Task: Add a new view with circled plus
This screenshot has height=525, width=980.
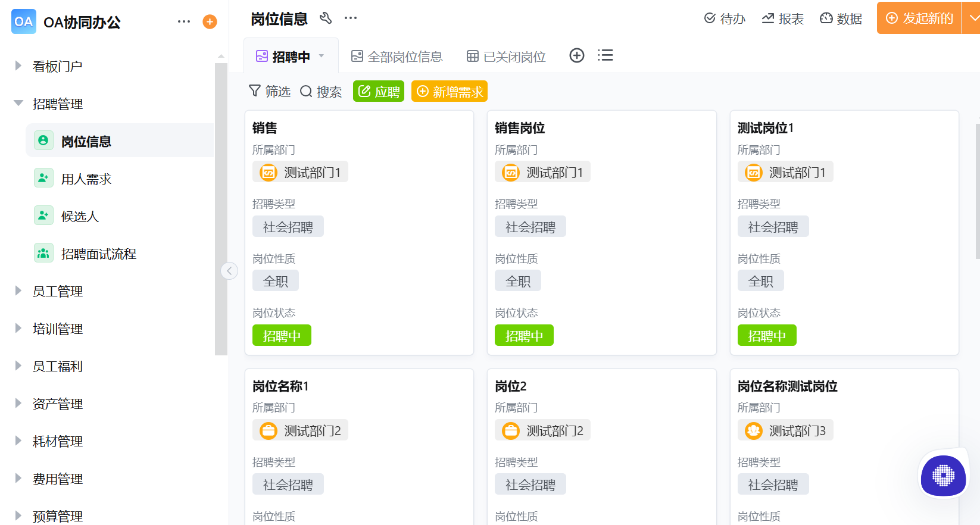Action: [577, 55]
